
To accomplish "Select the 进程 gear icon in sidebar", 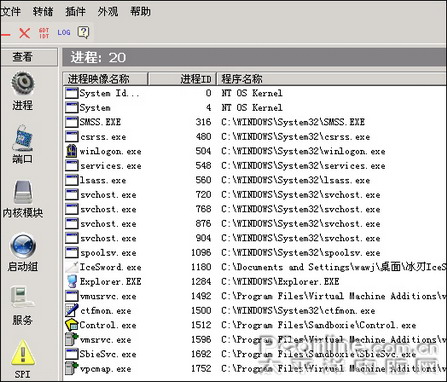I will tap(23, 83).
